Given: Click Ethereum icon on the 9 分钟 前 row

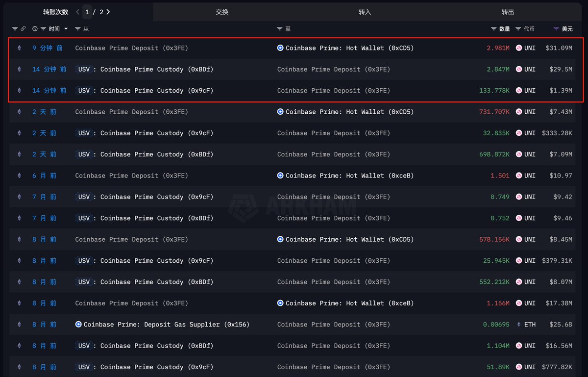Looking at the screenshot, I should point(20,48).
